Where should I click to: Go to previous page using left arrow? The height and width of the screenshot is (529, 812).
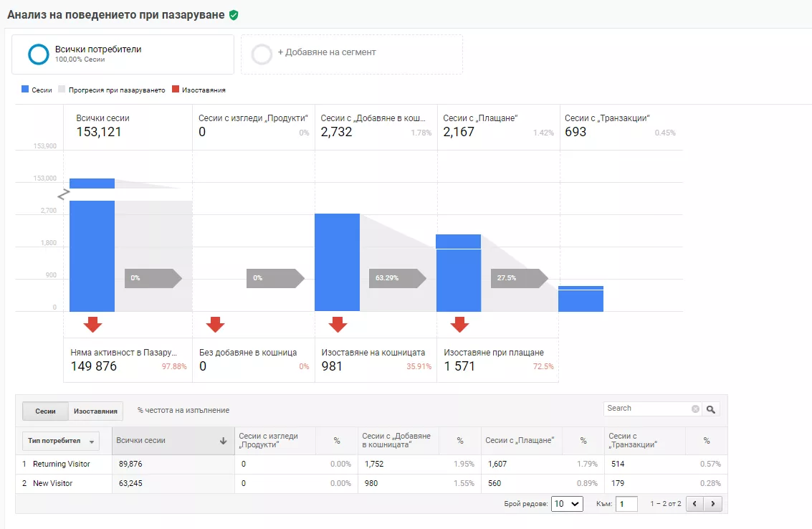pos(695,504)
